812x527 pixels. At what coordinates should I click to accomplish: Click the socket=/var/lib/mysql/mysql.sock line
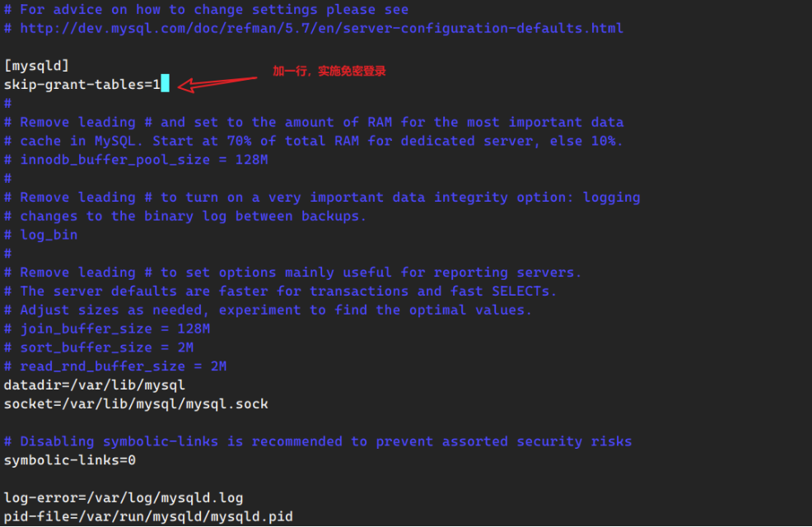click(x=136, y=404)
